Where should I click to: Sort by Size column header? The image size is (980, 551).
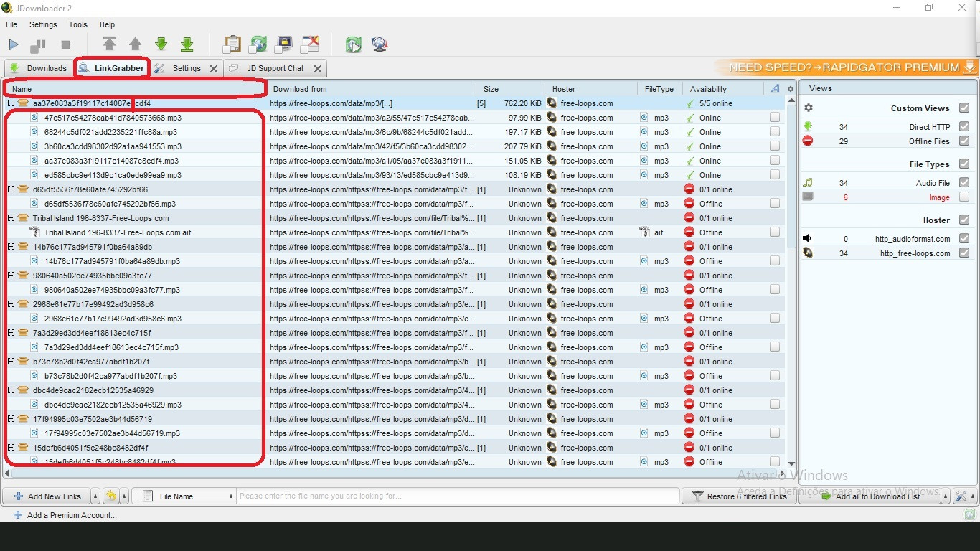coord(509,89)
